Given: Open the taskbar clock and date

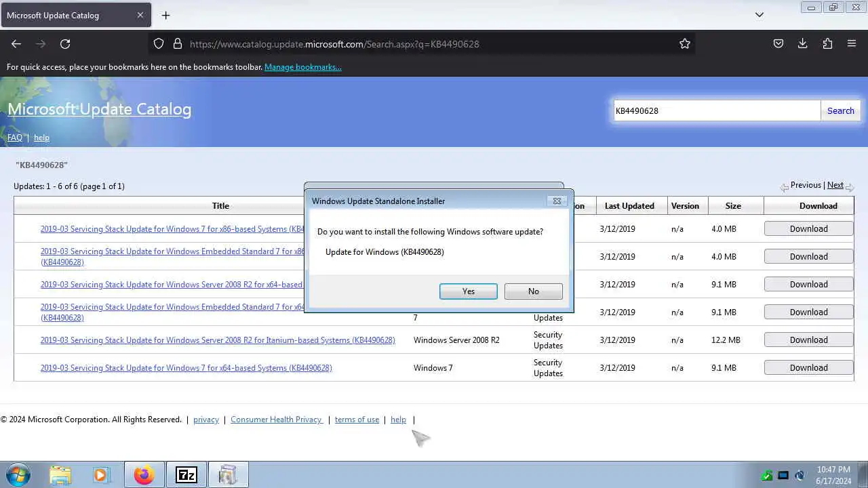Looking at the screenshot, I should 833,475.
